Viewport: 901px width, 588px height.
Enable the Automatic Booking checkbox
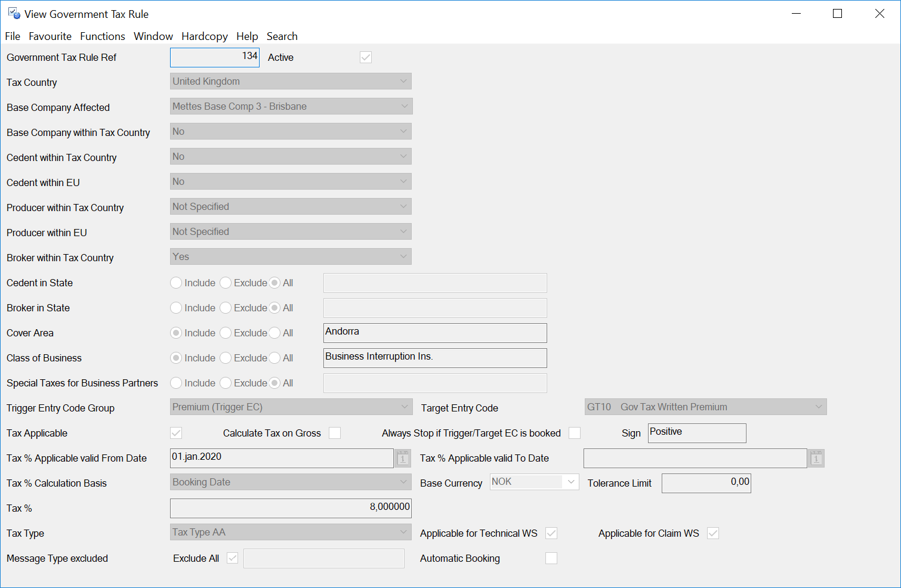pyautogui.click(x=551, y=558)
